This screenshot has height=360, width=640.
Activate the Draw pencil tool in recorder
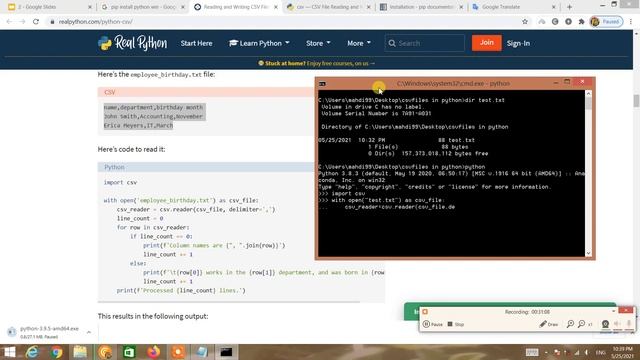click(x=549, y=324)
